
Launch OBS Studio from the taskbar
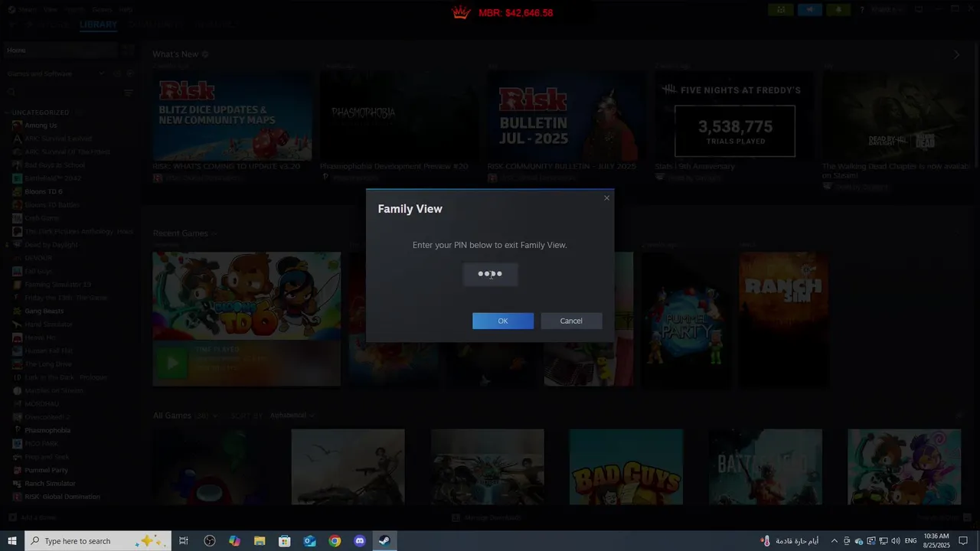point(210,541)
